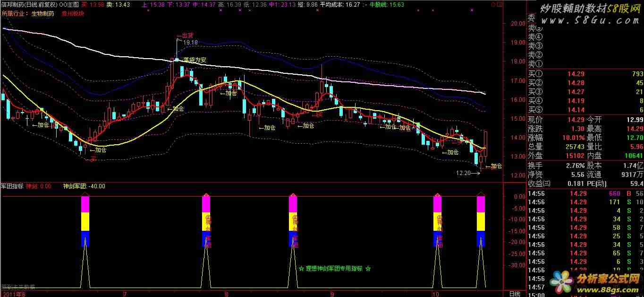Click the 19.18 high price label

[190, 43]
